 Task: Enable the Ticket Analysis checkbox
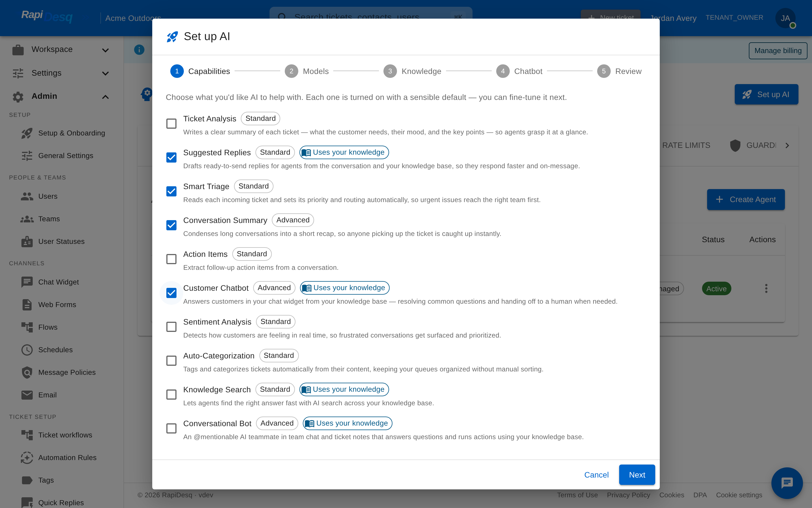171,124
